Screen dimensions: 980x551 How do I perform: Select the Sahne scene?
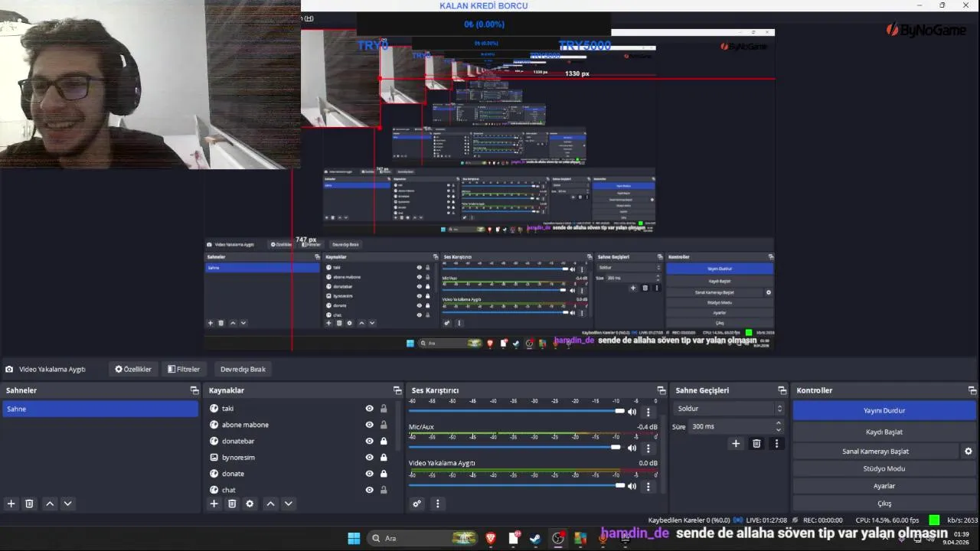point(100,409)
